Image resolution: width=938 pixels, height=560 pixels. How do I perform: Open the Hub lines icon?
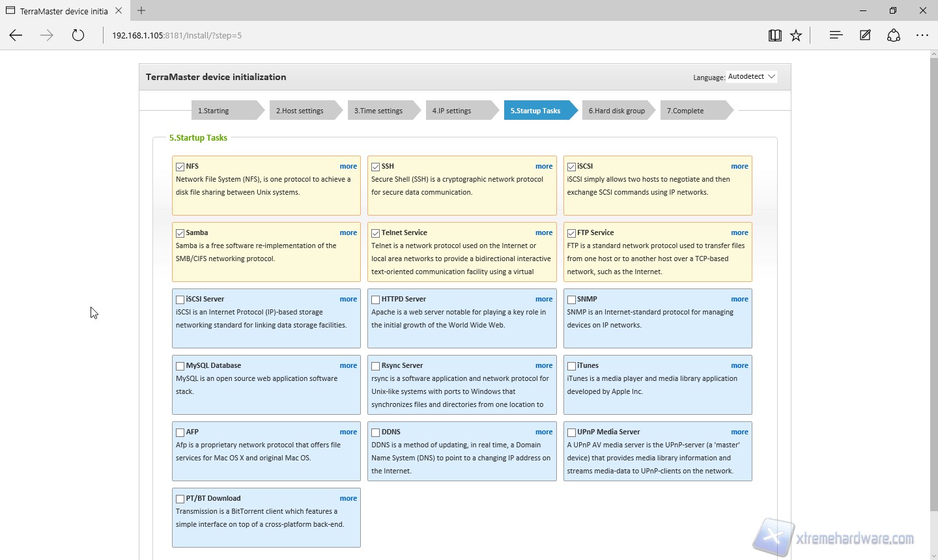tap(836, 36)
